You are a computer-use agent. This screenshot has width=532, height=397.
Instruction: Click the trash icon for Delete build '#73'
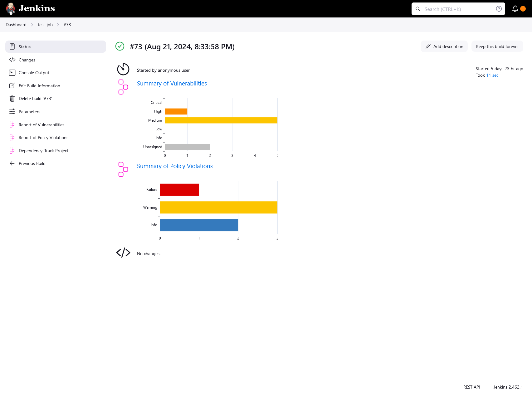[12, 99]
